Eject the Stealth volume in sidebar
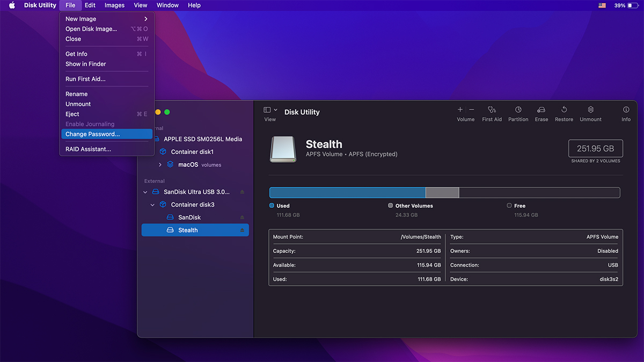Image resolution: width=644 pixels, height=362 pixels. (x=242, y=230)
